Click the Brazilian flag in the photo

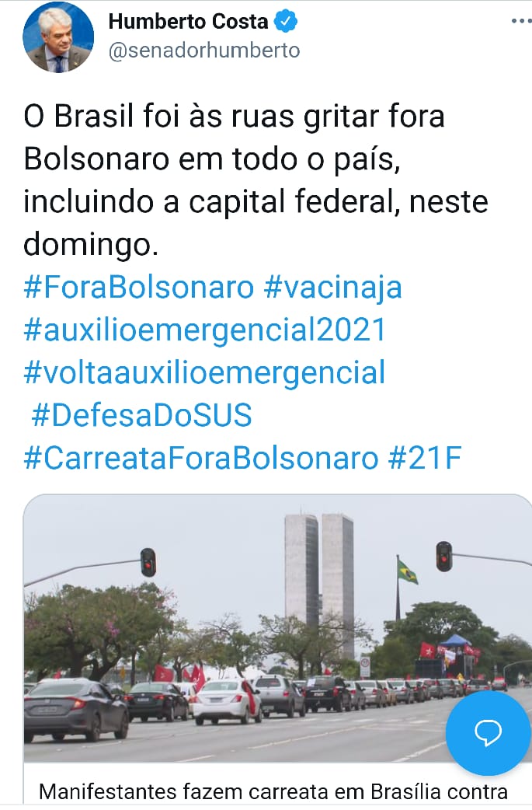pyautogui.click(x=407, y=572)
